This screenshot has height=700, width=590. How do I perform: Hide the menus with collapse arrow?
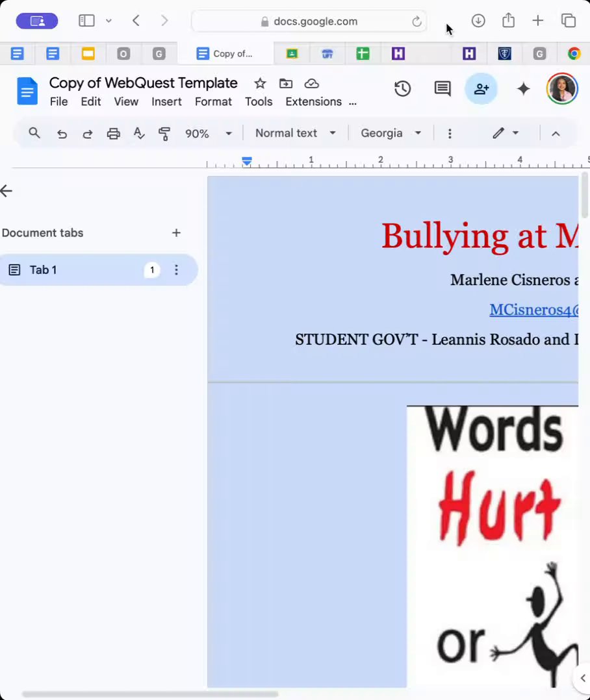point(556,134)
